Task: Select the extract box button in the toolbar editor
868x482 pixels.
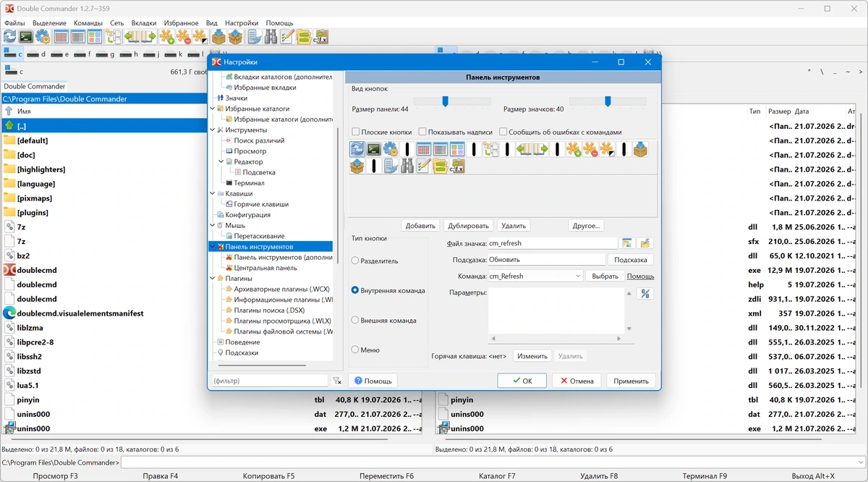Action: 357,166
